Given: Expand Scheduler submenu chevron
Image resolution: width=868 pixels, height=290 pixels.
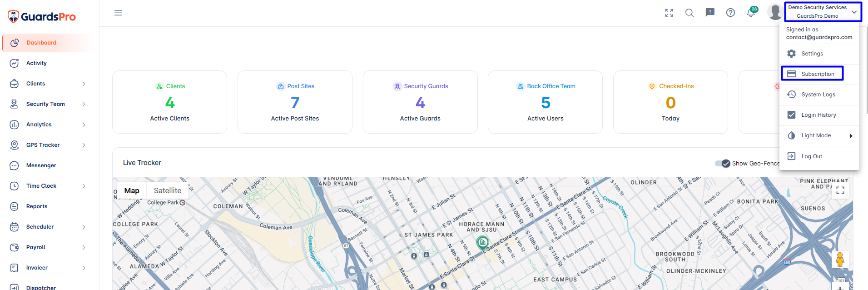Looking at the screenshot, I should point(84,227).
